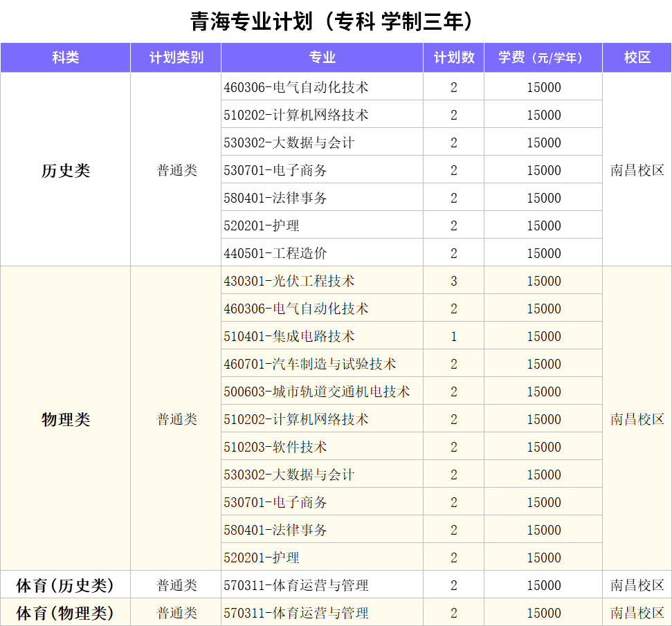
Task: Click the 460701-汽车制造与试验技术 major cell
Action: tap(310, 364)
